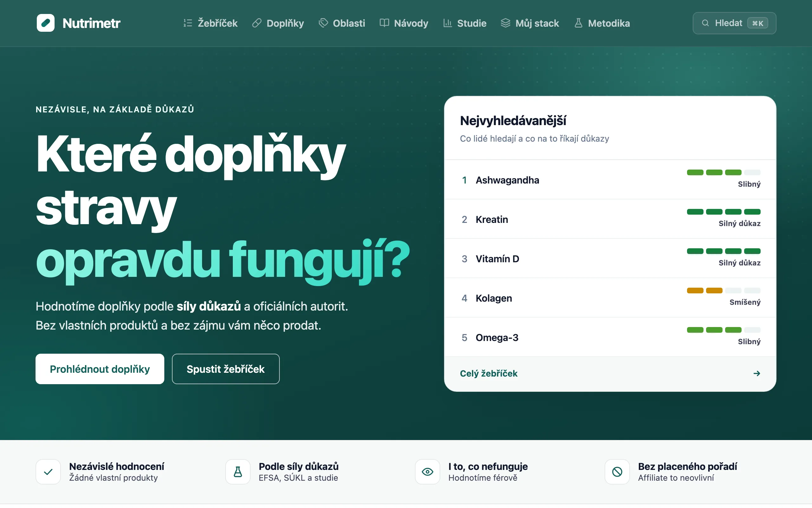This screenshot has height=508, width=812.
Task: Click the eye icon for I to, co nefunguje
Action: (427, 472)
